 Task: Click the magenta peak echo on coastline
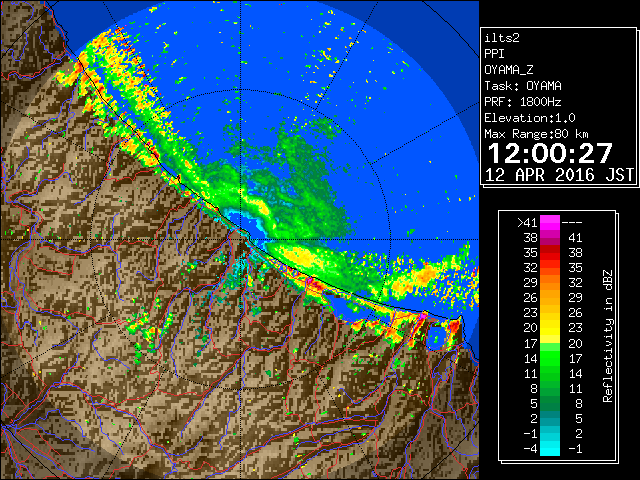[x=423, y=316]
